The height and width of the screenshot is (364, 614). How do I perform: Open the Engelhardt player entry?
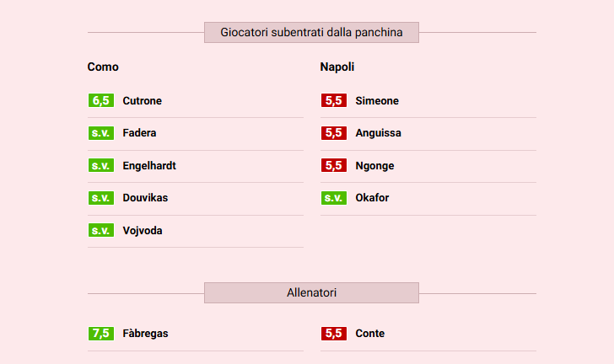(149, 166)
